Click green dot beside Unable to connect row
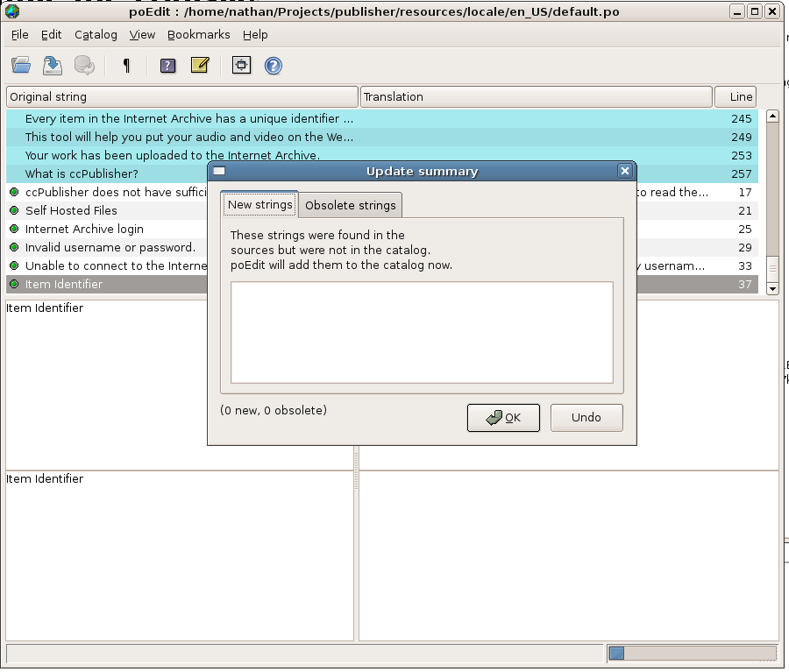The width and height of the screenshot is (789, 672). point(14,265)
